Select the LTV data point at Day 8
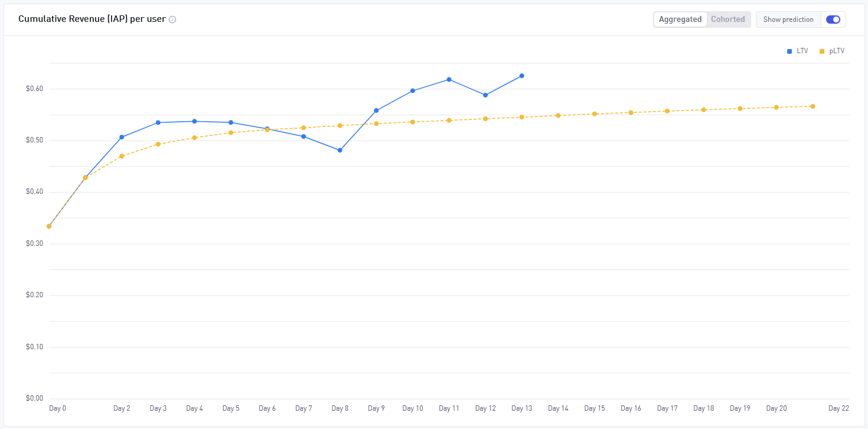 click(x=340, y=150)
